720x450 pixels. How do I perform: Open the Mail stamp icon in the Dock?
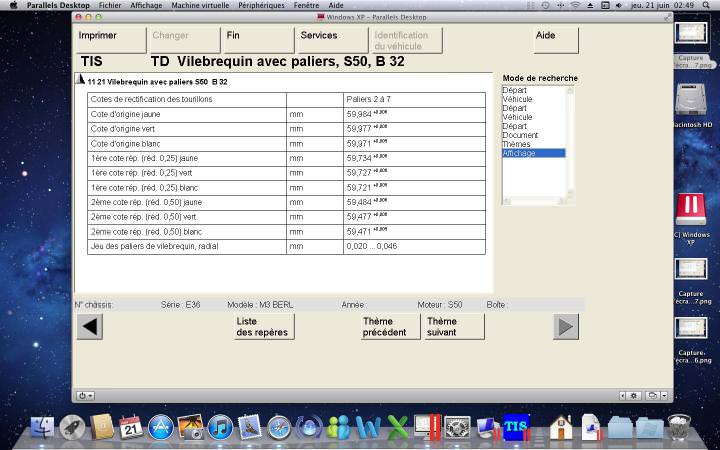pos(249,427)
